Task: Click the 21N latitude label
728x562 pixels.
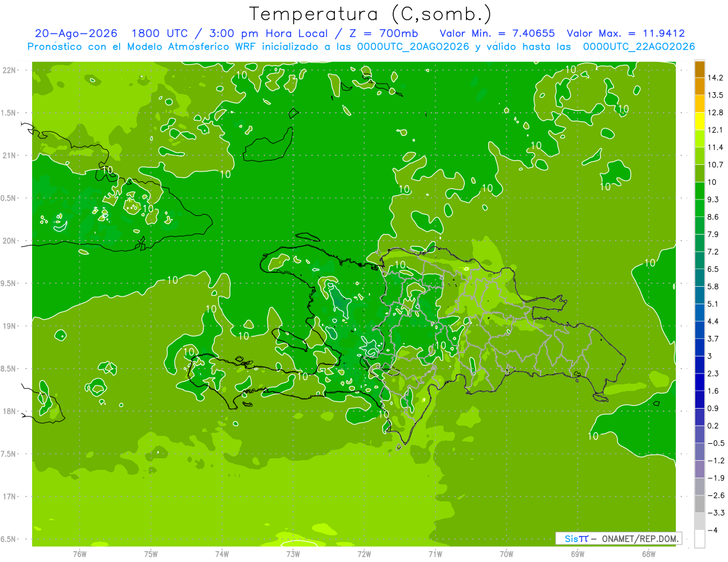Action: pos(9,155)
